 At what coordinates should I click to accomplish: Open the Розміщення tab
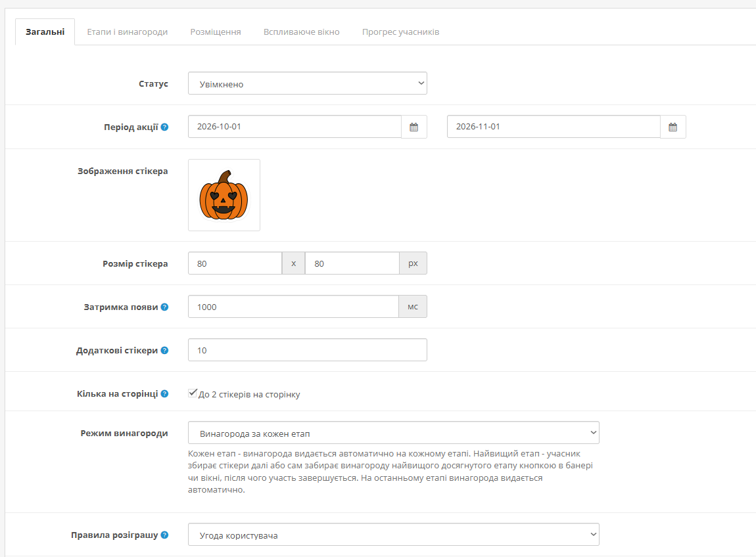coord(216,32)
